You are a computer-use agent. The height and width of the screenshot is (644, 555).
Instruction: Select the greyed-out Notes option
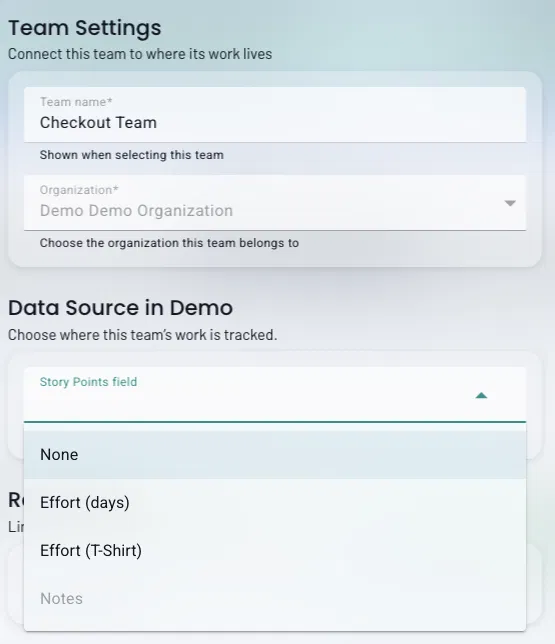coord(275,599)
